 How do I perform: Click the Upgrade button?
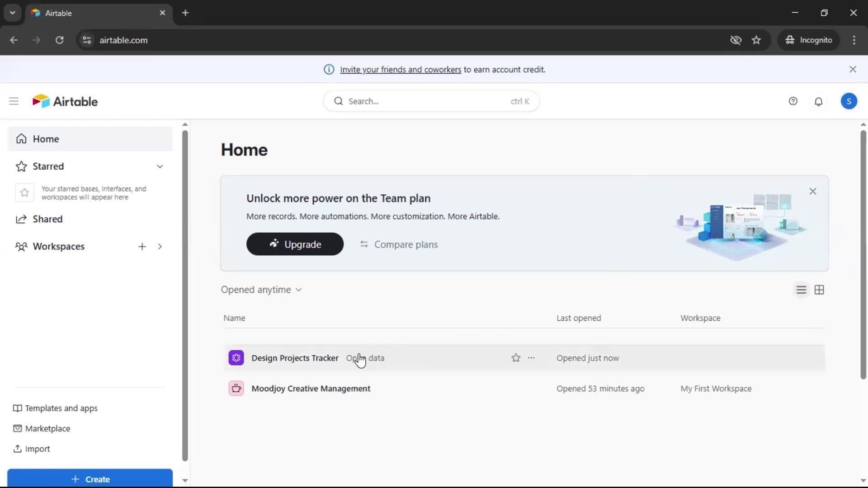click(295, 244)
